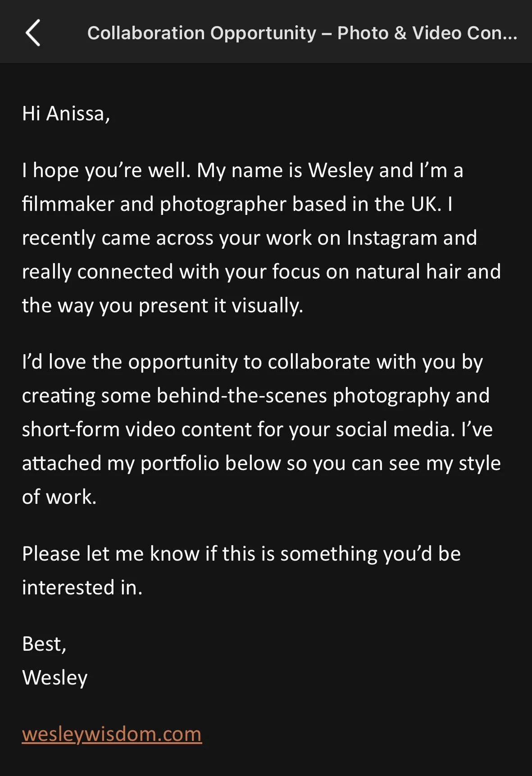The width and height of the screenshot is (532, 776).
Task: Click the 'Best,' sign-off line
Action: click(44, 644)
